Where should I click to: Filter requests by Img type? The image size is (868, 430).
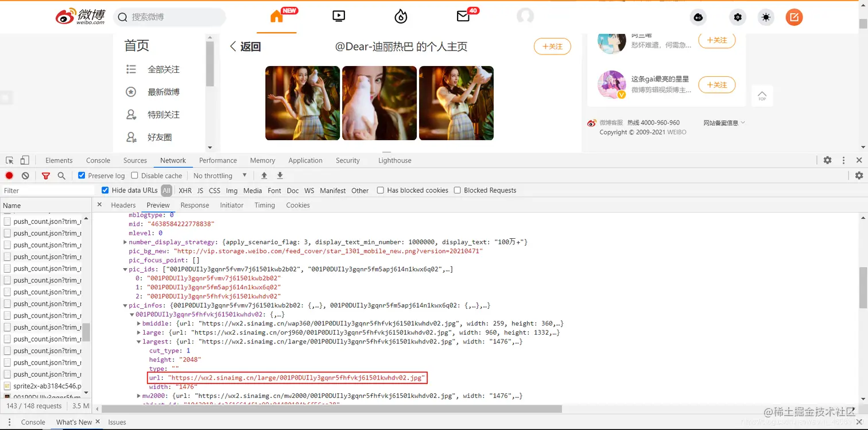tap(231, 191)
